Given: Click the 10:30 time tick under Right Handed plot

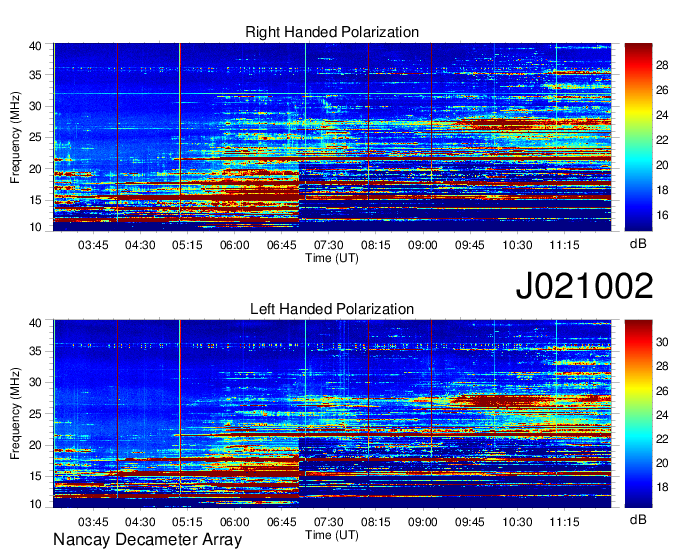Looking at the screenshot, I should coord(517,245).
